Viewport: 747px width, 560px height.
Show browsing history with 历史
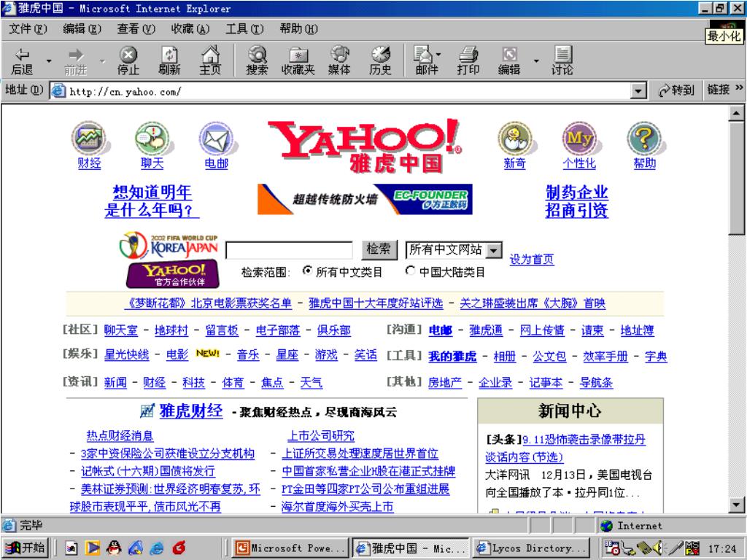[x=380, y=61]
